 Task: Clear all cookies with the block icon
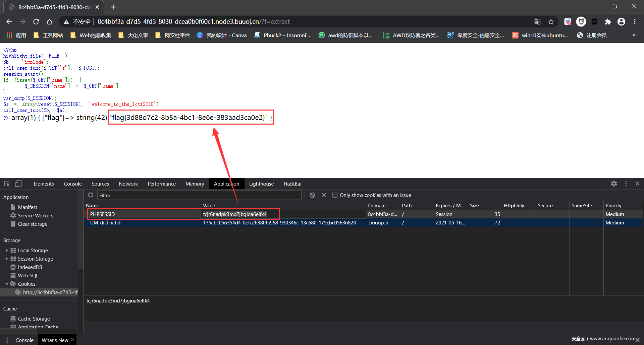(x=312, y=195)
